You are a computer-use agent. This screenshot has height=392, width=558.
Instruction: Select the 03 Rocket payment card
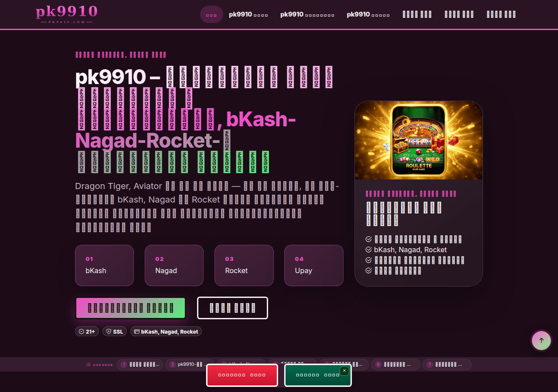click(244, 265)
